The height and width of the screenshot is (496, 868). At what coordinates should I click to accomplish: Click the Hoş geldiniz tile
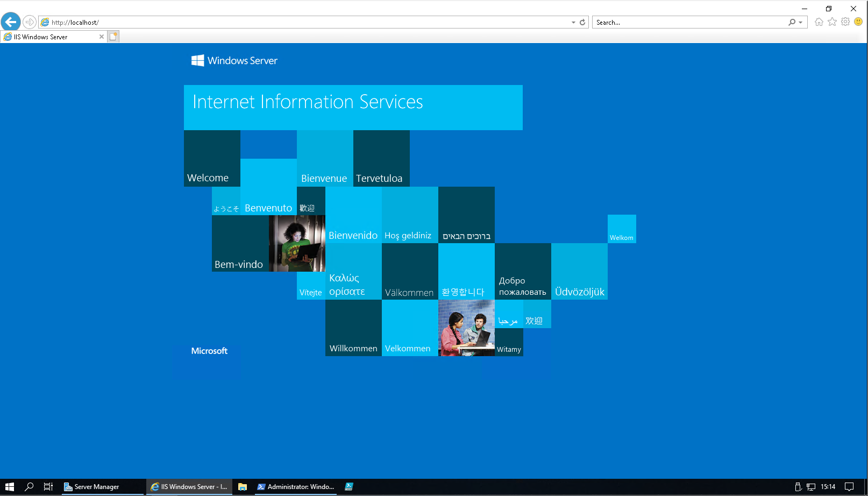[x=410, y=215]
